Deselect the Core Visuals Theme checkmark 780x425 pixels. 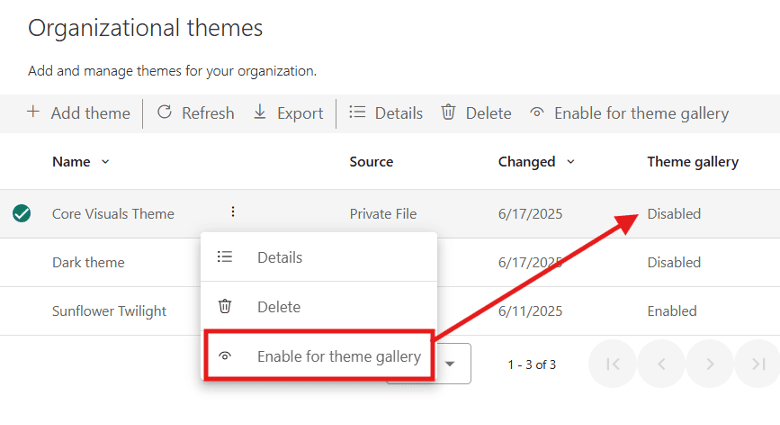pyautogui.click(x=21, y=213)
